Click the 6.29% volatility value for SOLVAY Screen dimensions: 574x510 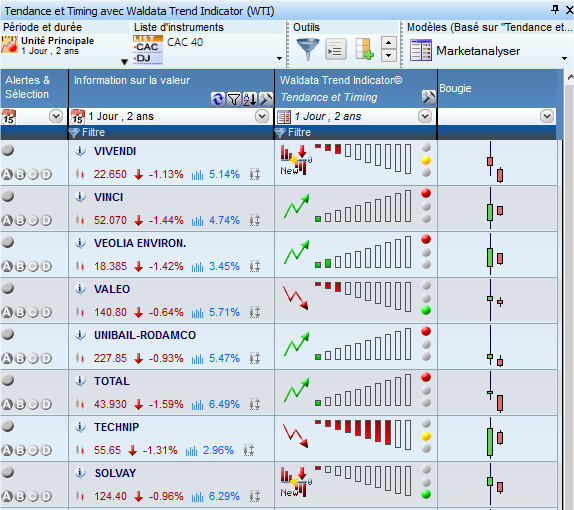click(224, 496)
